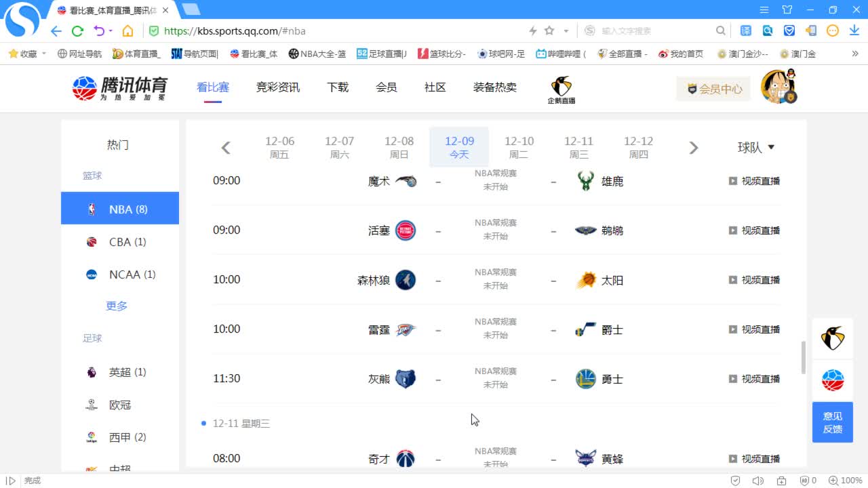Image resolution: width=868 pixels, height=488 pixels.
Task: Open 视频直播 for 森林狼 vs 太阳
Action: coord(754,280)
